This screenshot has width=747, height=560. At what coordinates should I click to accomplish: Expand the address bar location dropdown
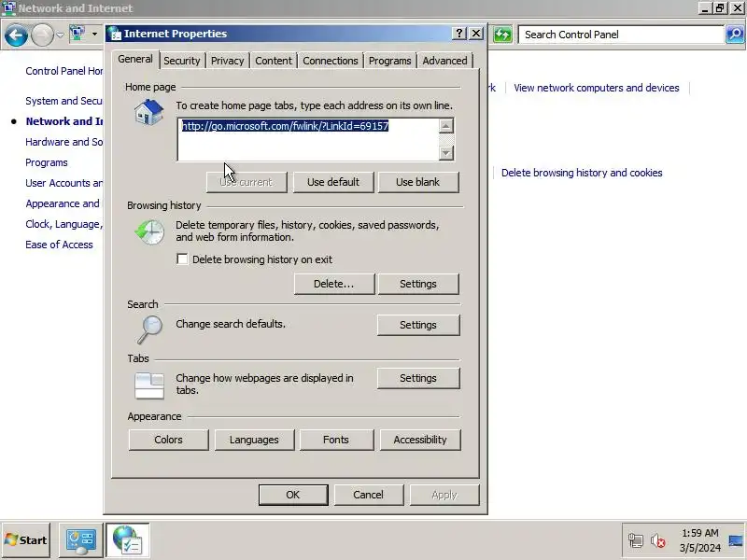click(94, 35)
